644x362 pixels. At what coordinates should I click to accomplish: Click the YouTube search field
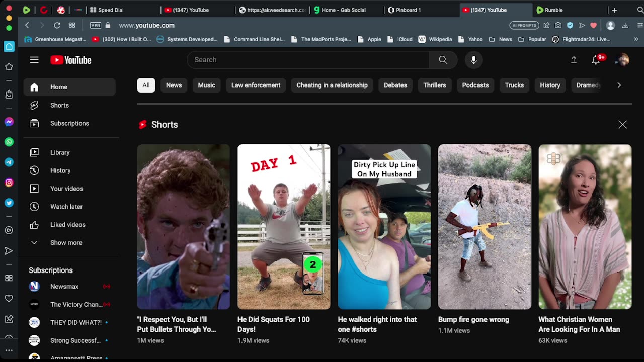[308, 60]
